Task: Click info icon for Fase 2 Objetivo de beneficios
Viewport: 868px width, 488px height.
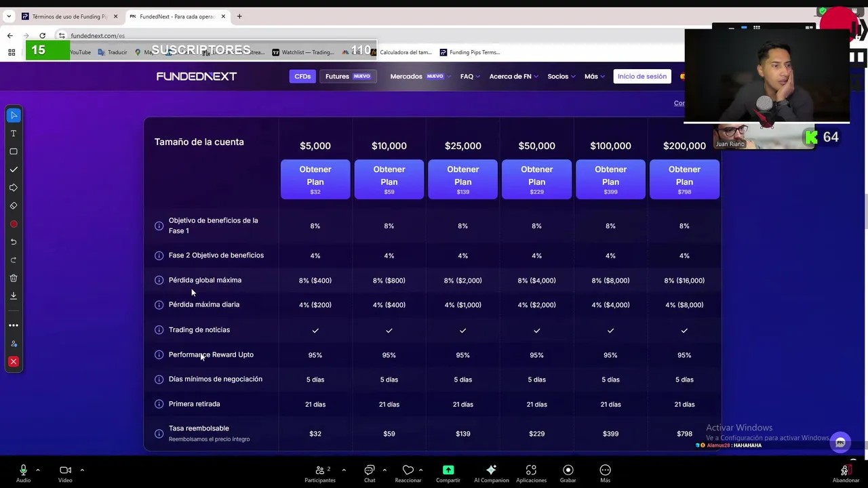Action: click(159, 256)
